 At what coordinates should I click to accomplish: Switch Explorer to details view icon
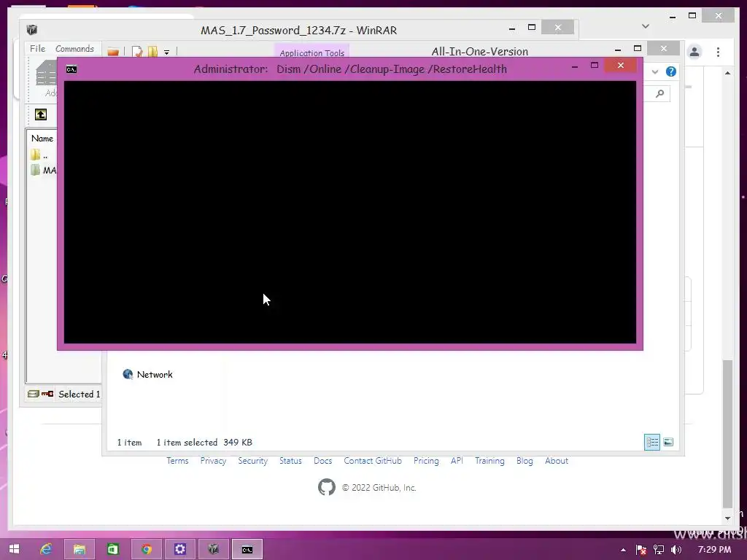click(652, 443)
